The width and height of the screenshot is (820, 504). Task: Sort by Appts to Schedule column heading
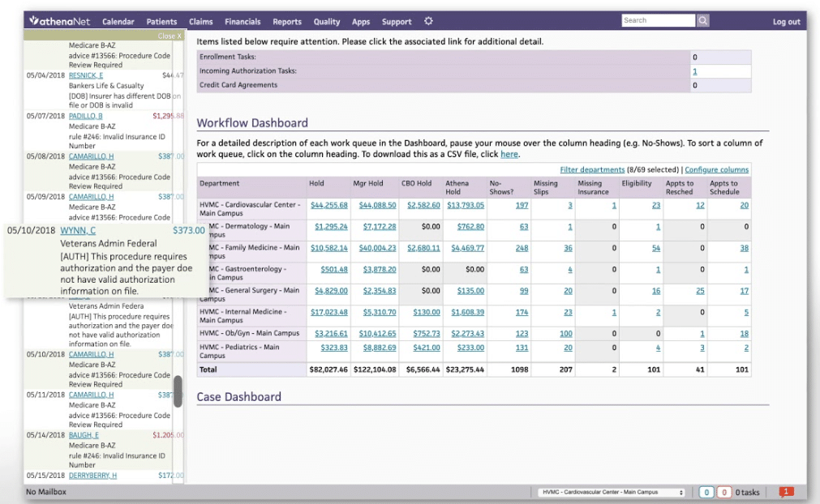point(724,187)
